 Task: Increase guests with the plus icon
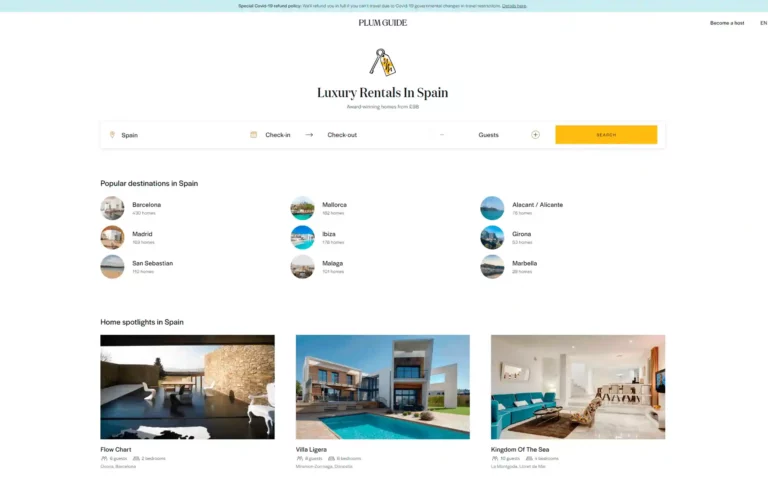point(535,135)
